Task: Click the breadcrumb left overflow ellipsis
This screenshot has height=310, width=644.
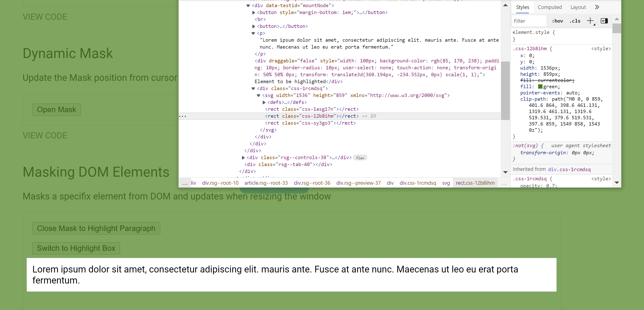Action: (x=185, y=183)
